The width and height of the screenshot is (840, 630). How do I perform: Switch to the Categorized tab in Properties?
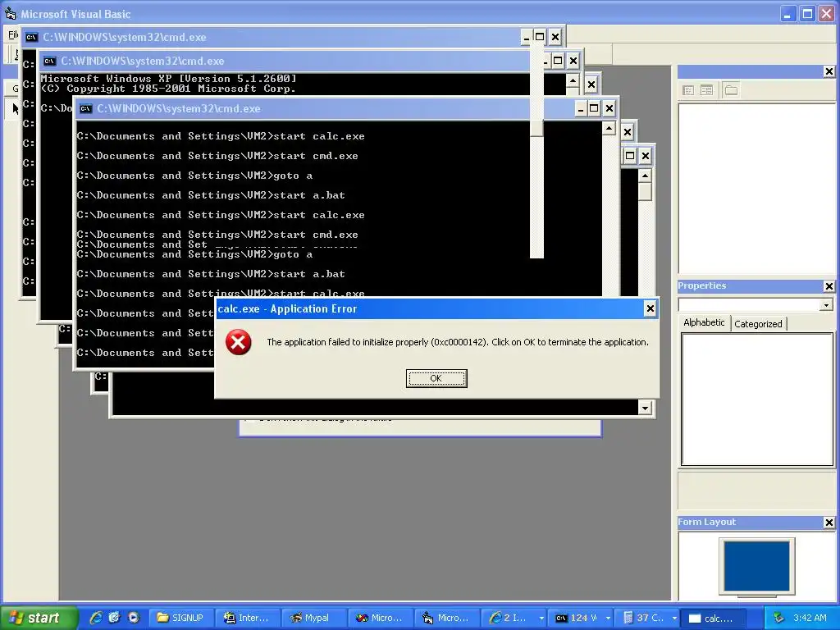coord(758,324)
